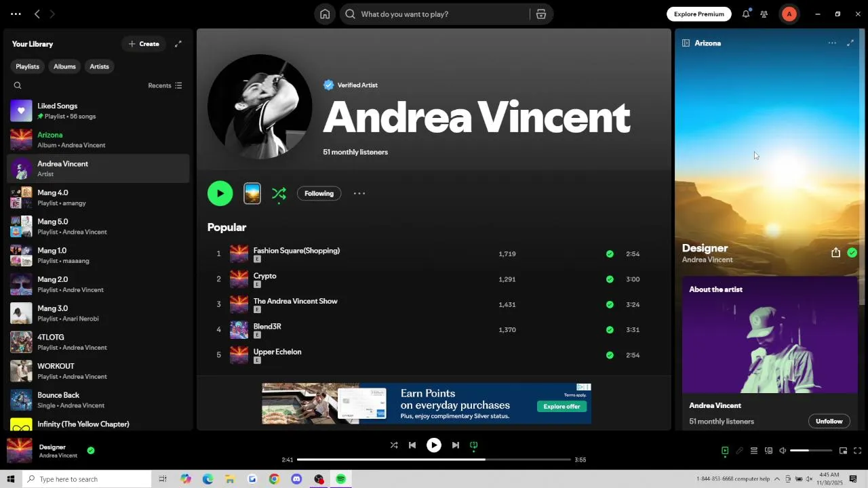The height and width of the screenshot is (488, 868).
Task: Expand the Now Playing view to full screen
Action: click(850, 43)
